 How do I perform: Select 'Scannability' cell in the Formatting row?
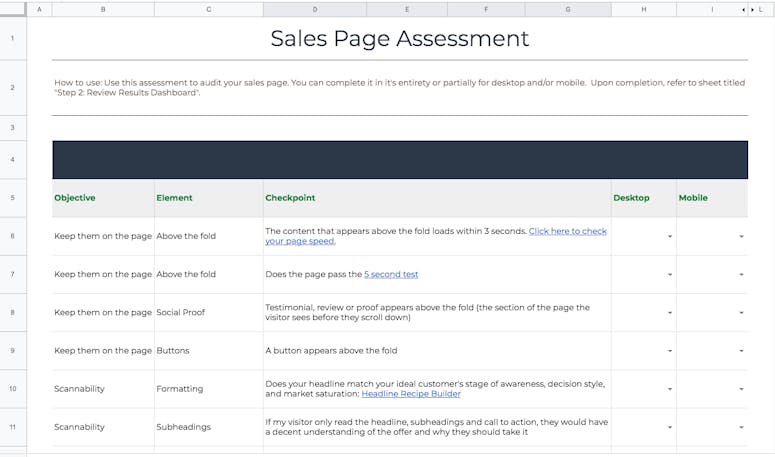pos(103,389)
